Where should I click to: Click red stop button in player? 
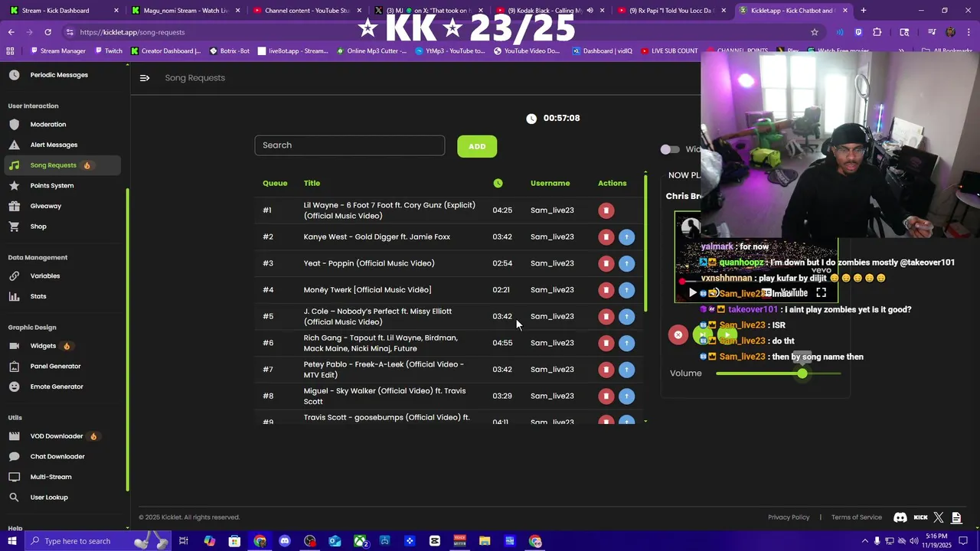coord(678,335)
